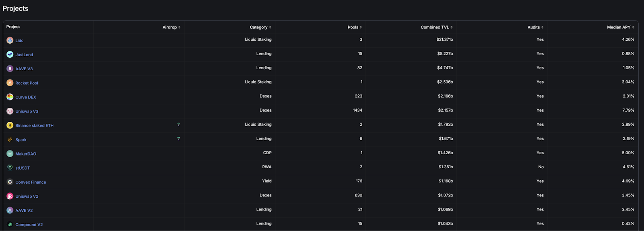Select Lido's 4.26% median APY

pyautogui.click(x=628, y=39)
